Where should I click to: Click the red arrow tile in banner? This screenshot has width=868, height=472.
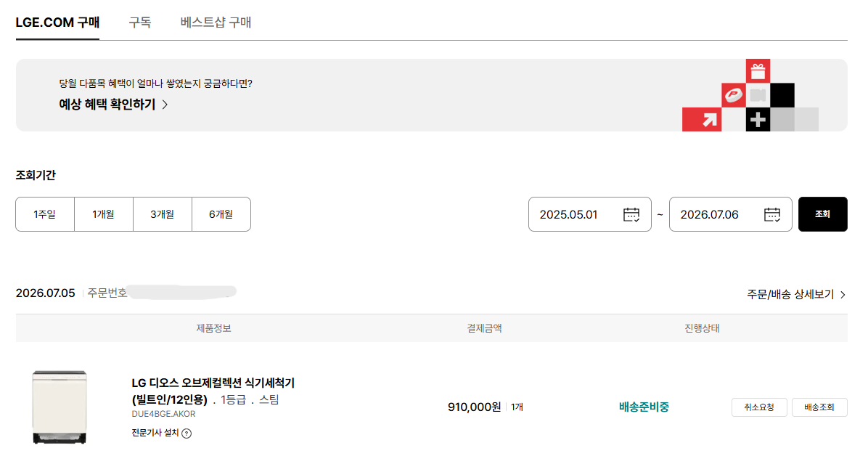tap(702, 119)
